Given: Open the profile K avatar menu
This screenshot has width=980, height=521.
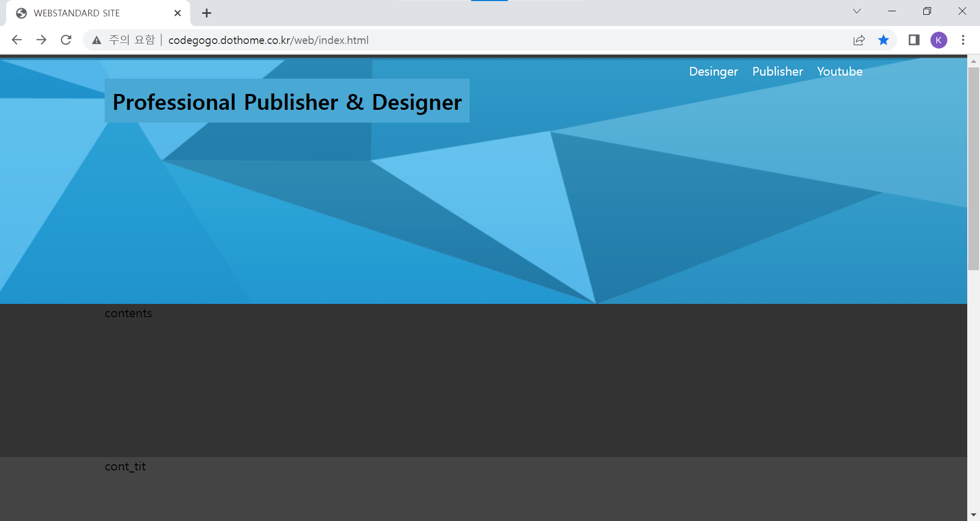Looking at the screenshot, I should (x=939, y=40).
